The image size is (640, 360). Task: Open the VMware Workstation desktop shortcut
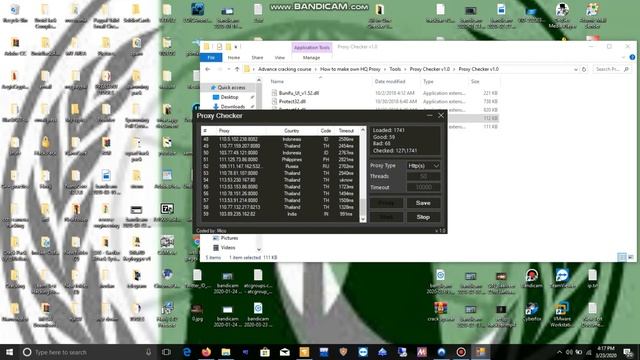pyautogui.click(x=562, y=315)
